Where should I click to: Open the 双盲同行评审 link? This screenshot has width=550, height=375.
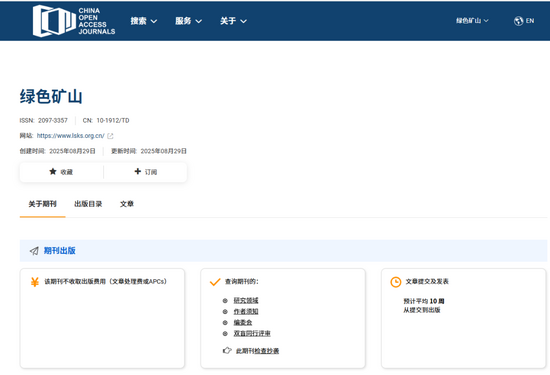coord(252,333)
